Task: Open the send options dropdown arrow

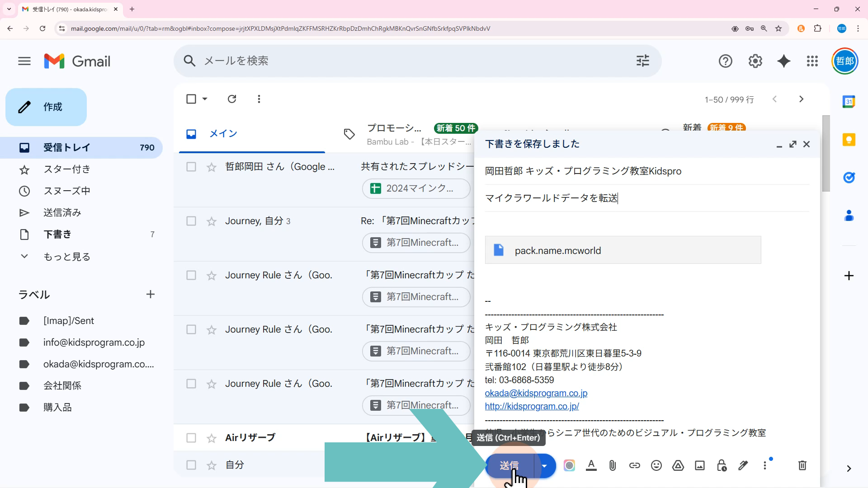Action: click(x=545, y=466)
